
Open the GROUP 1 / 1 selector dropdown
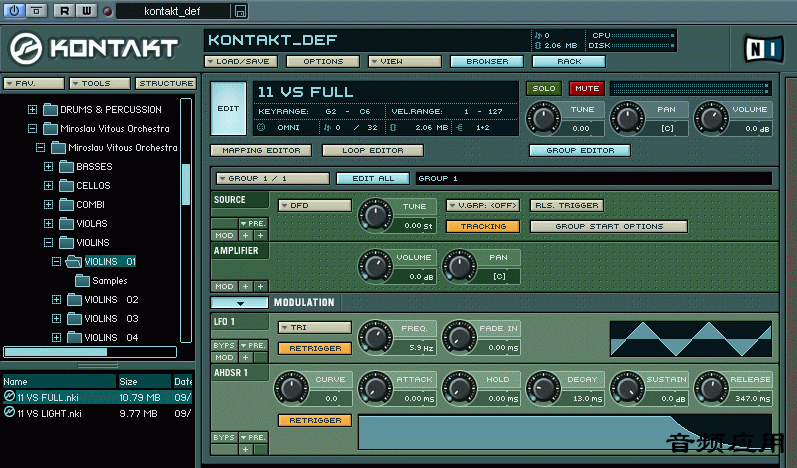273,178
